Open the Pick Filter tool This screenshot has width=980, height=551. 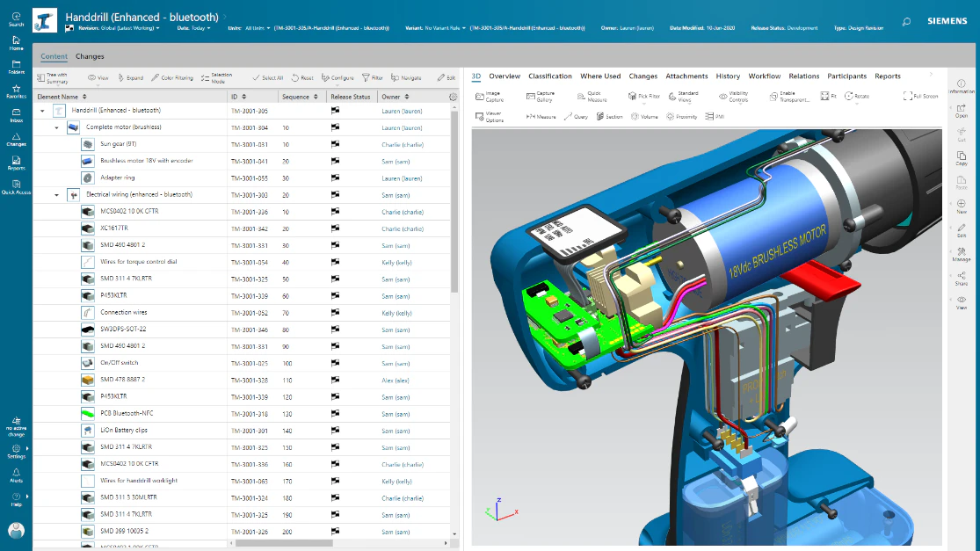643,96
